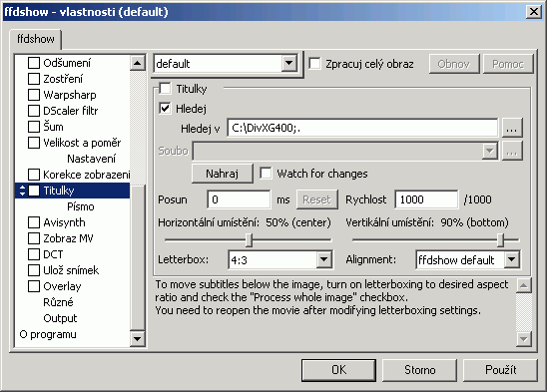
Task: Enable the Overlay checkbox
Action: pyautogui.click(x=34, y=286)
